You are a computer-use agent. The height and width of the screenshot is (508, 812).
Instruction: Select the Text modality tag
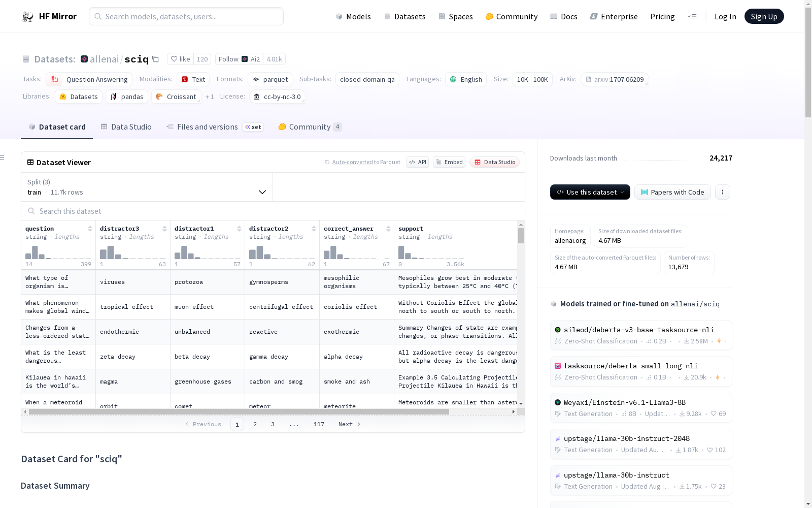[193, 79]
